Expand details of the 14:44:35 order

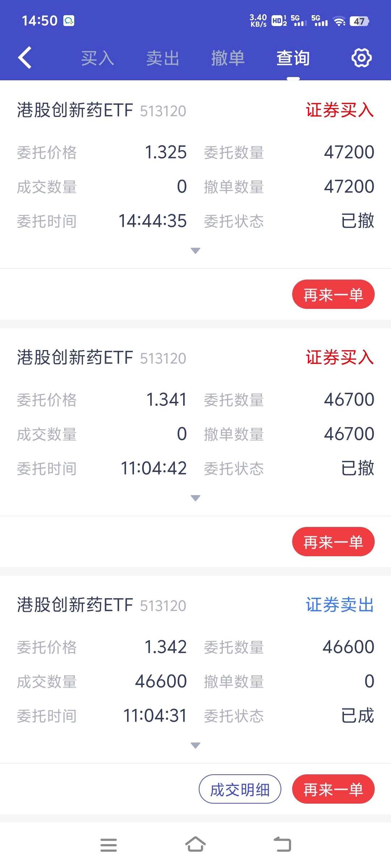[x=195, y=251]
